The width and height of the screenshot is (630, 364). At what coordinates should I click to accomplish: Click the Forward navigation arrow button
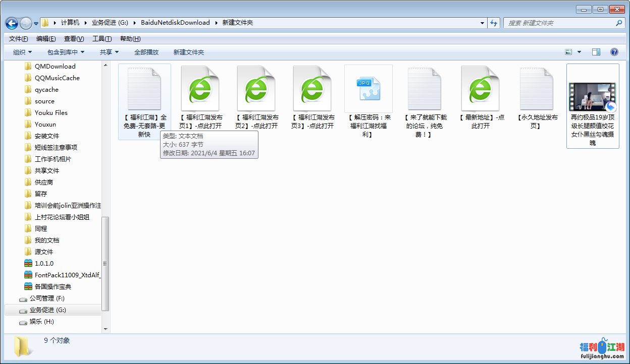[x=26, y=23]
